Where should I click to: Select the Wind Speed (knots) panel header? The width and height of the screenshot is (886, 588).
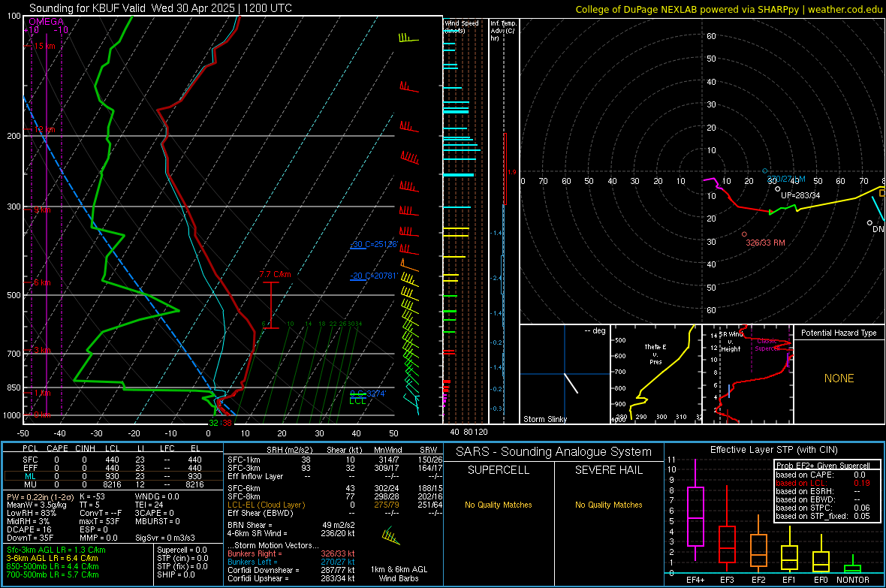(462, 26)
